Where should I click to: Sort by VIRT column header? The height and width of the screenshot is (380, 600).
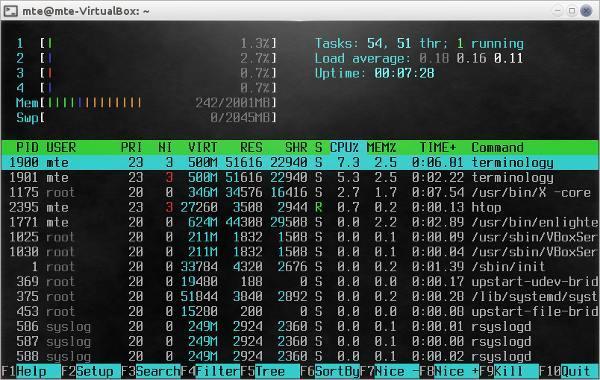(x=203, y=147)
